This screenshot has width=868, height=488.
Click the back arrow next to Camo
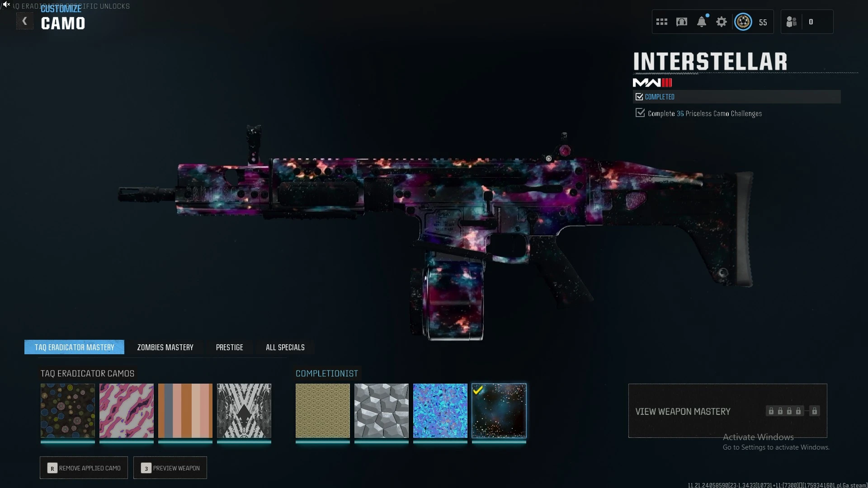click(25, 21)
